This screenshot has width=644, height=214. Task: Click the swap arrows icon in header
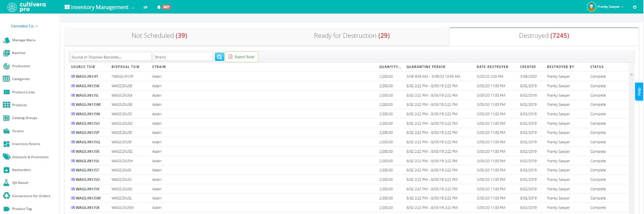point(145,7)
